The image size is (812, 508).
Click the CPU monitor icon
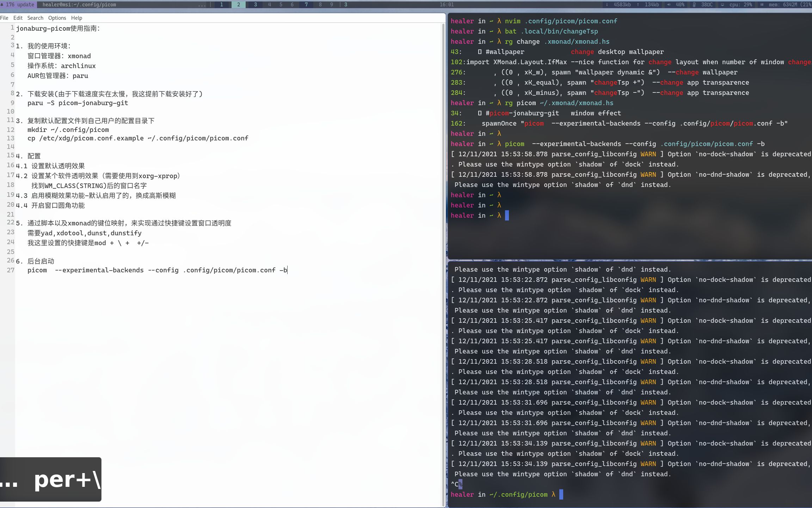coord(722,5)
